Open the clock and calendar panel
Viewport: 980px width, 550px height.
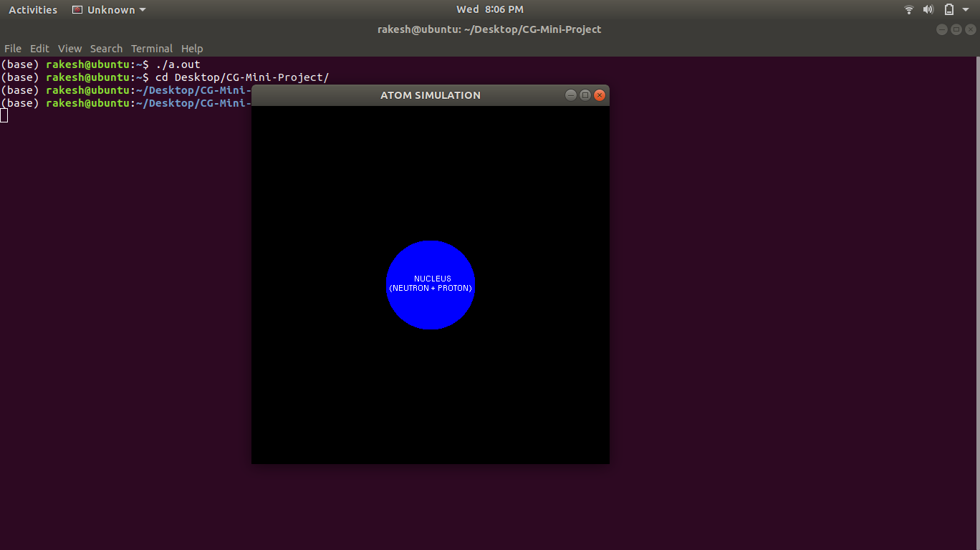coord(490,9)
